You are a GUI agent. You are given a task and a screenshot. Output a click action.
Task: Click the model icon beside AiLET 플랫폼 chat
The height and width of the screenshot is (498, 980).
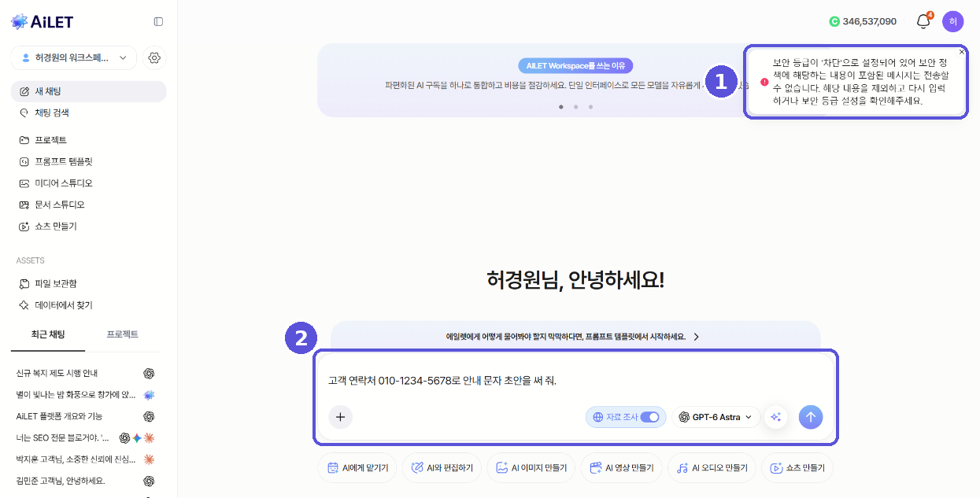[149, 416]
